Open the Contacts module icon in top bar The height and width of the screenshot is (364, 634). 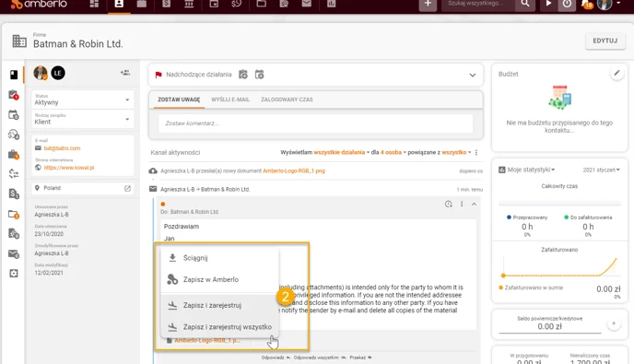[x=119, y=4]
